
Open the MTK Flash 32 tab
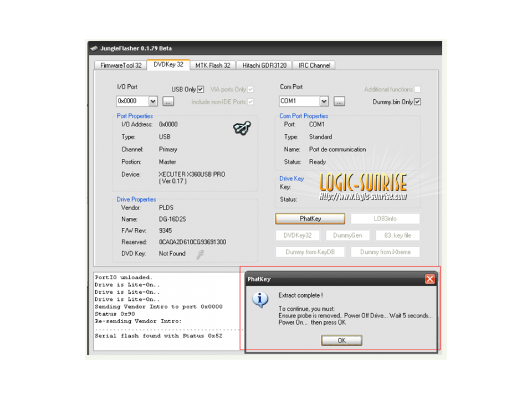[213, 65]
